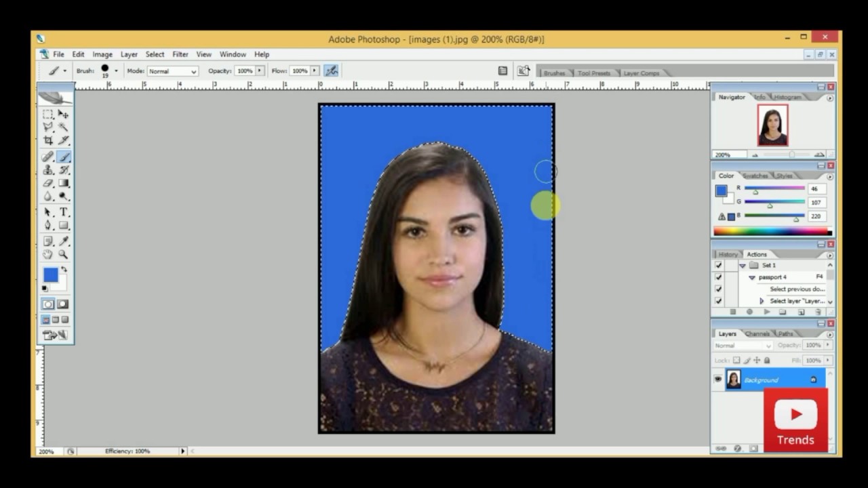Viewport: 868px width, 488px height.
Task: Collapse the Set 1 action set
Action: tap(743, 266)
